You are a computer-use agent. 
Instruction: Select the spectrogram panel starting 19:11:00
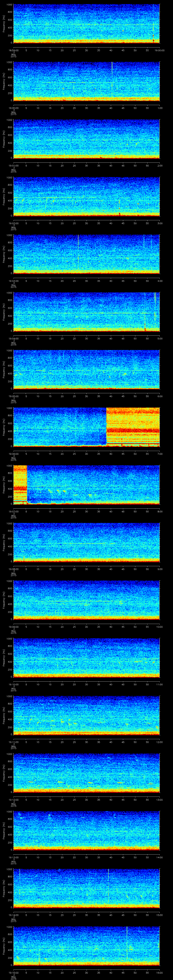[86, 715]
